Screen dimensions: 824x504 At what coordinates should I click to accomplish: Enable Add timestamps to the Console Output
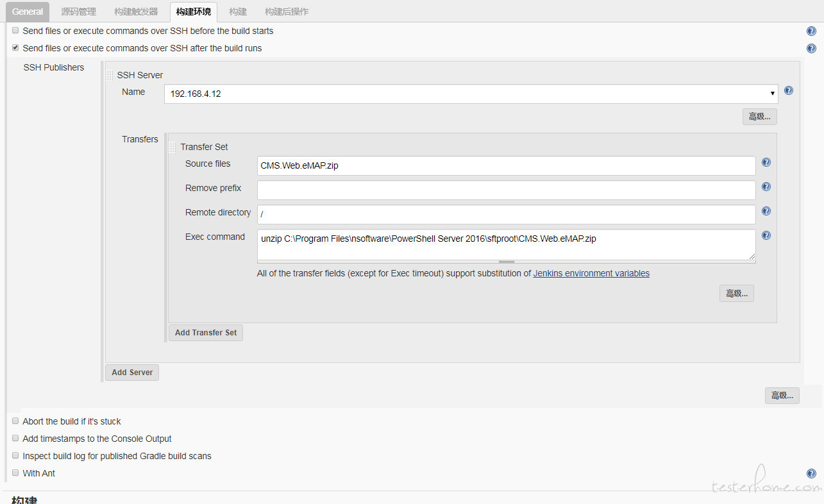[x=15, y=439]
